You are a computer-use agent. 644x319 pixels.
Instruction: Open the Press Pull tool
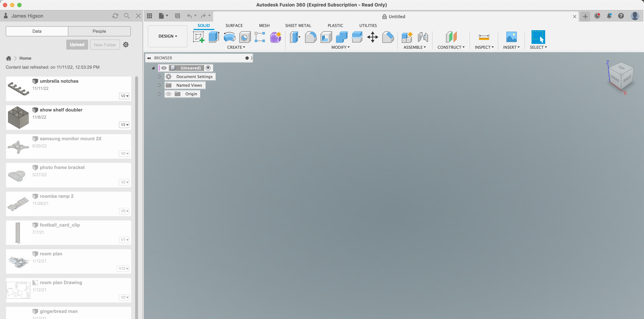[295, 37]
